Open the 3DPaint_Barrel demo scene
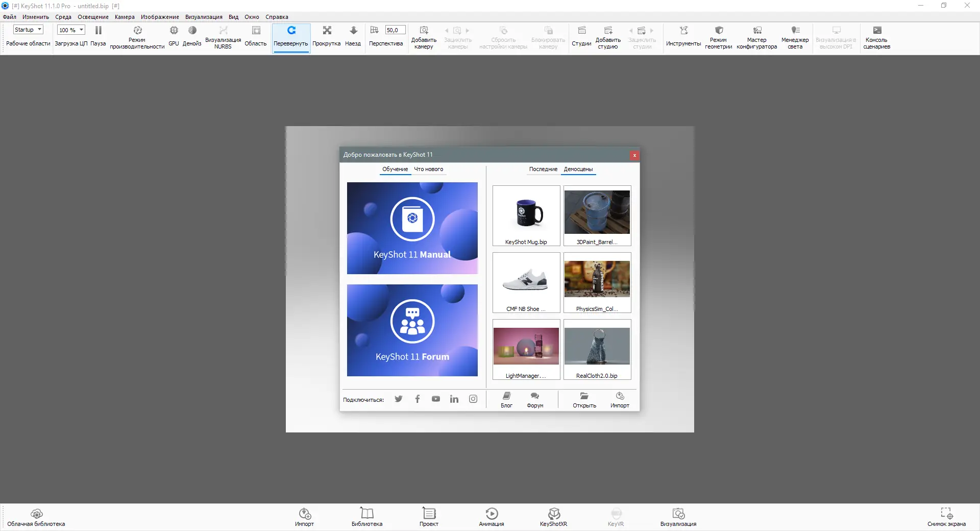980x531 pixels. click(x=597, y=216)
